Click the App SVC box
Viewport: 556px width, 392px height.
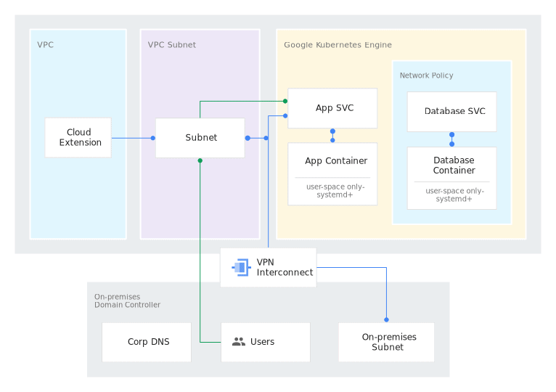(333, 108)
